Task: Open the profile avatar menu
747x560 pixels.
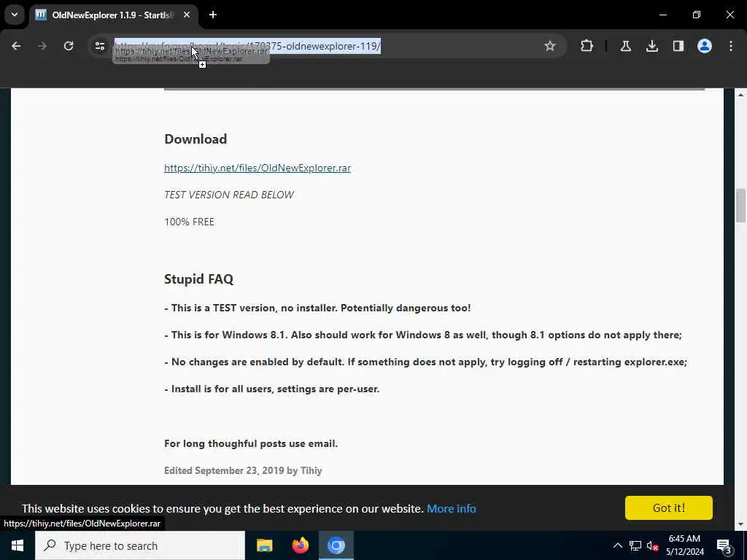Action: point(704,46)
